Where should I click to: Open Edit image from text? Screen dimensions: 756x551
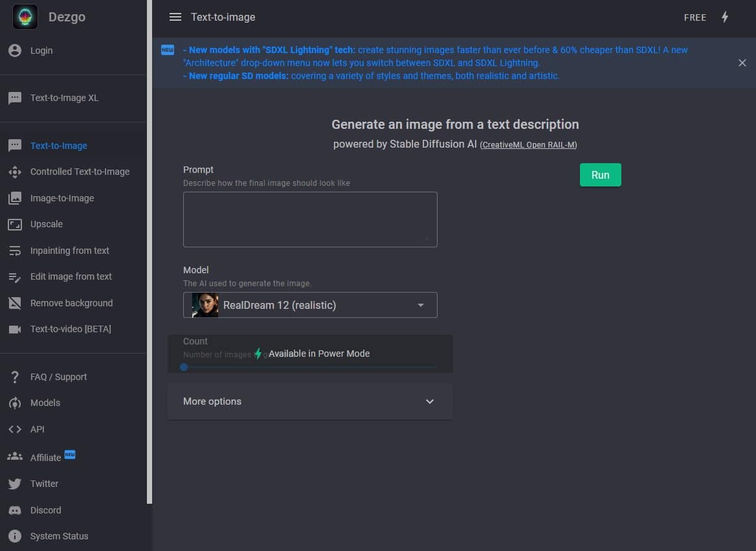click(71, 276)
